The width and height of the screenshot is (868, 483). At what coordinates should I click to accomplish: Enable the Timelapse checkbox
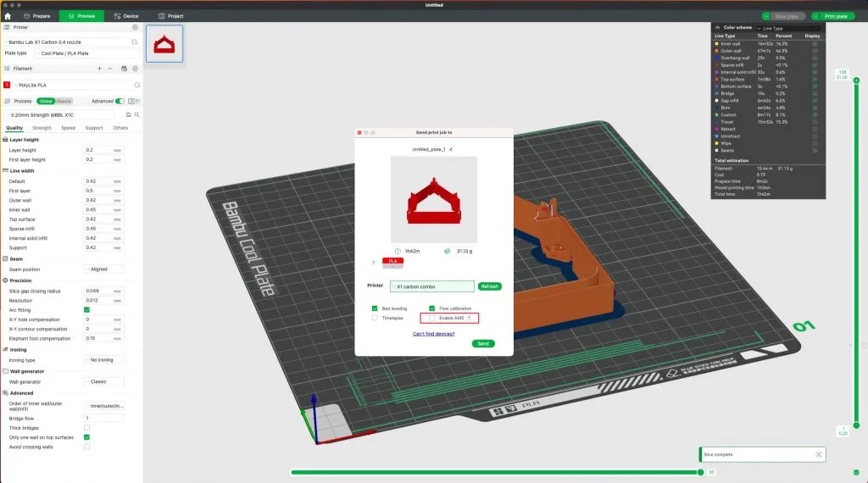(x=375, y=319)
